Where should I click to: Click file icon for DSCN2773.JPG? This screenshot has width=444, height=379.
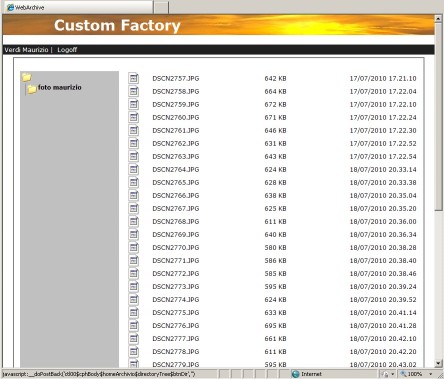134,286
